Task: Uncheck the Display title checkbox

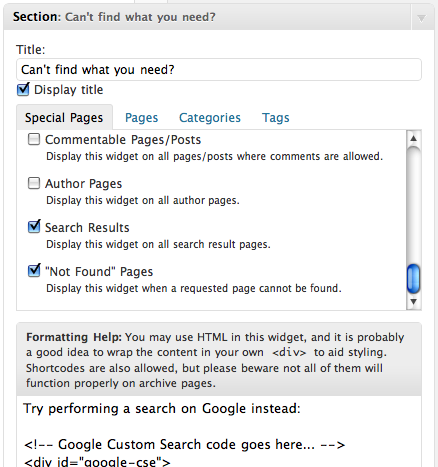Action: pos(23,89)
